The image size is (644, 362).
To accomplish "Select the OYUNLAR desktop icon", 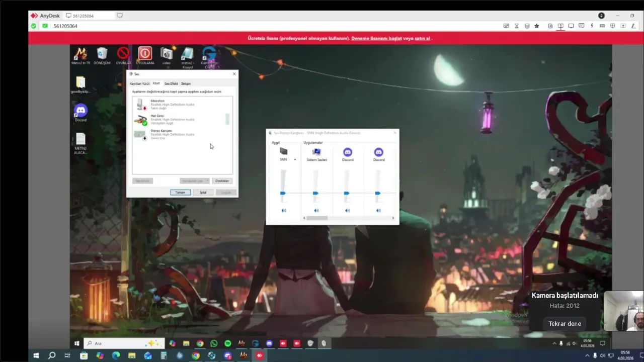I will click(123, 55).
